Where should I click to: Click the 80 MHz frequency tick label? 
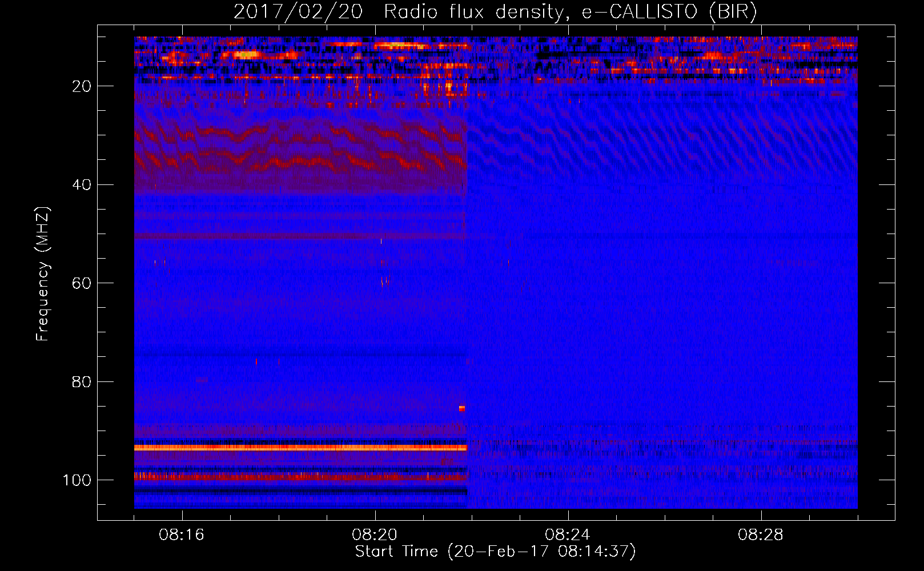[x=82, y=382]
